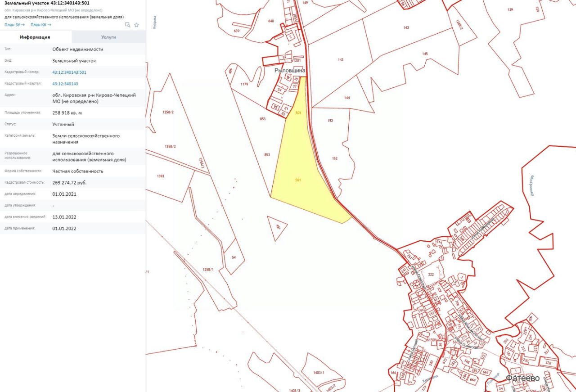576x392 pixels.
Task: Select parcel 1393 on the map
Action: tap(162, 176)
